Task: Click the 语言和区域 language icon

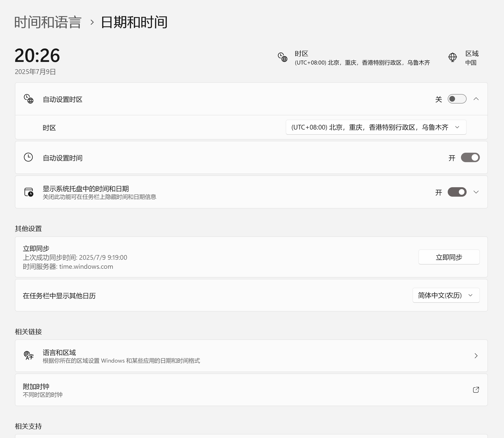Action: point(29,355)
